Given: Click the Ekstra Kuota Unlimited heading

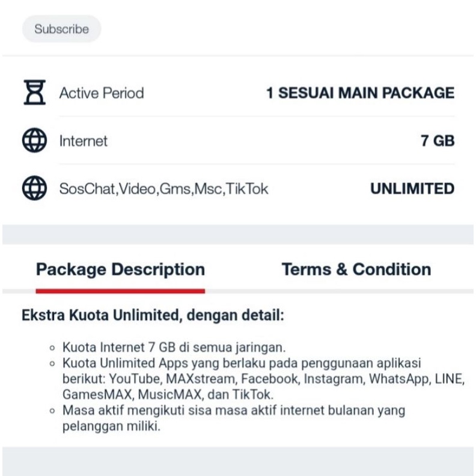Looking at the screenshot, I should click(153, 316).
